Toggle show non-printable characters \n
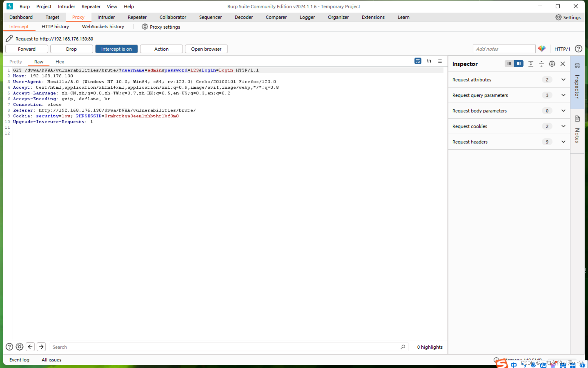 429,61
